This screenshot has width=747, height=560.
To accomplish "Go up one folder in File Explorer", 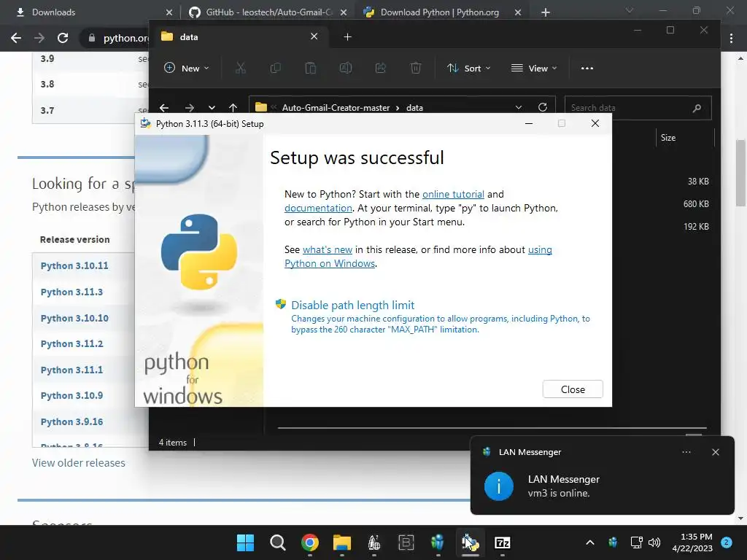I will point(233,108).
